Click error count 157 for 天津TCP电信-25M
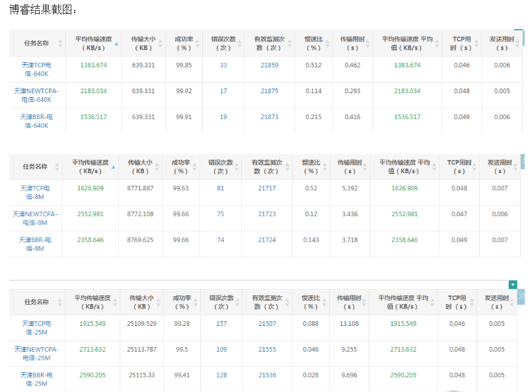Image resolution: width=532 pixels, height=392 pixels. tap(221, 324)
